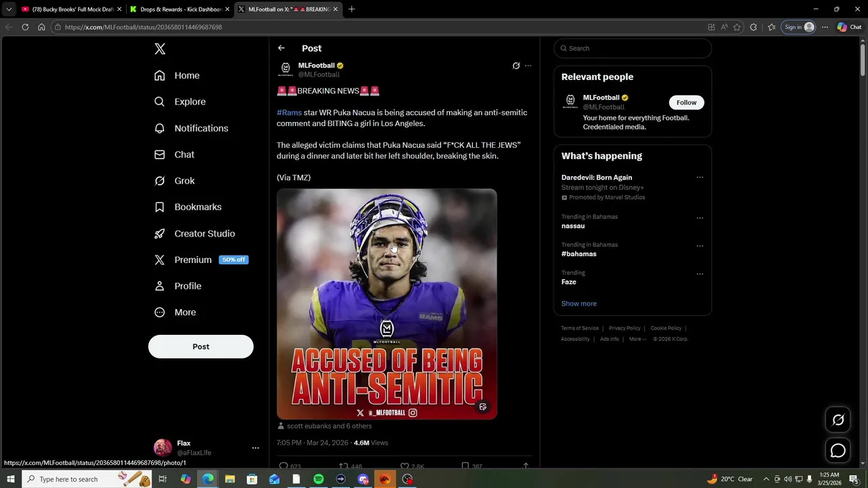Click the share icon under post
The image size is (868, 488).
526,466
